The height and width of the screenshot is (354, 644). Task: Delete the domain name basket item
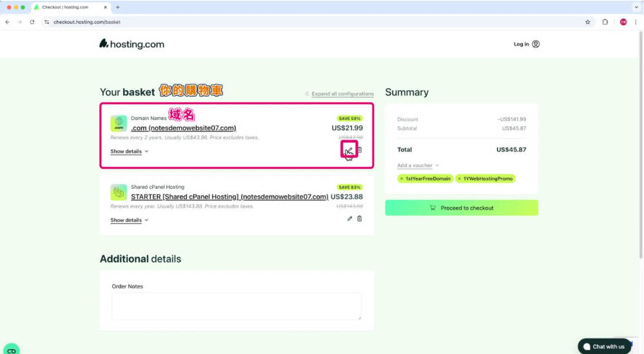[x=359, y=150]
